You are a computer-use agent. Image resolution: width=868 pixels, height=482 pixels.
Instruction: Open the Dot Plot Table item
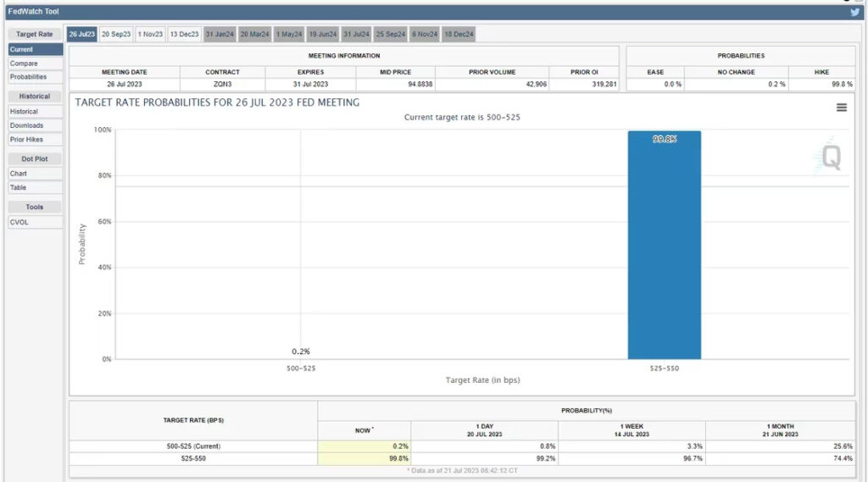(36, 187)
